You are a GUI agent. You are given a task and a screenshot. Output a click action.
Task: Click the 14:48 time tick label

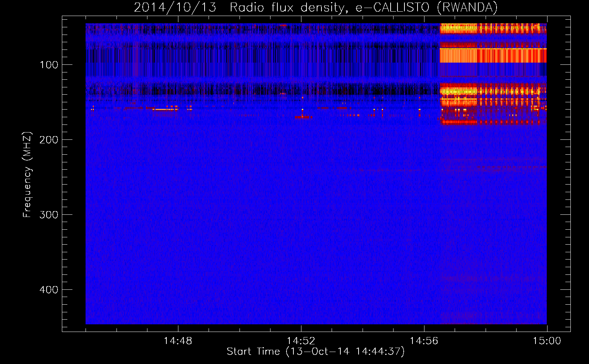point(178,341)
